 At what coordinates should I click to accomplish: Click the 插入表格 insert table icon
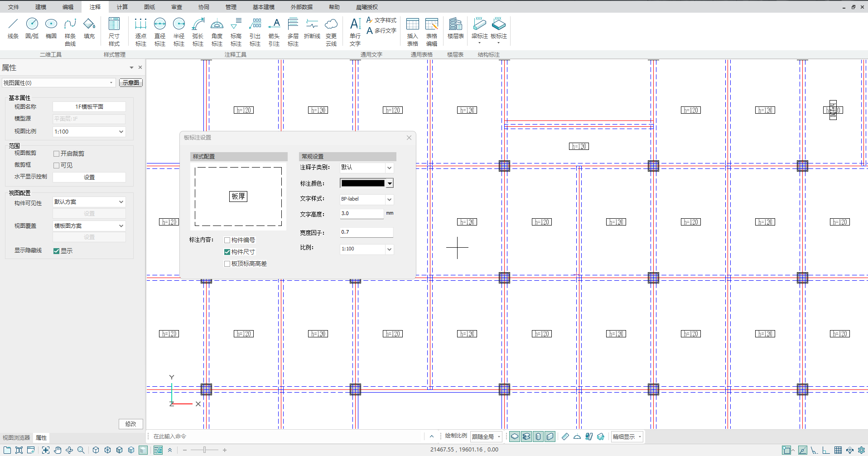[412, 31]
